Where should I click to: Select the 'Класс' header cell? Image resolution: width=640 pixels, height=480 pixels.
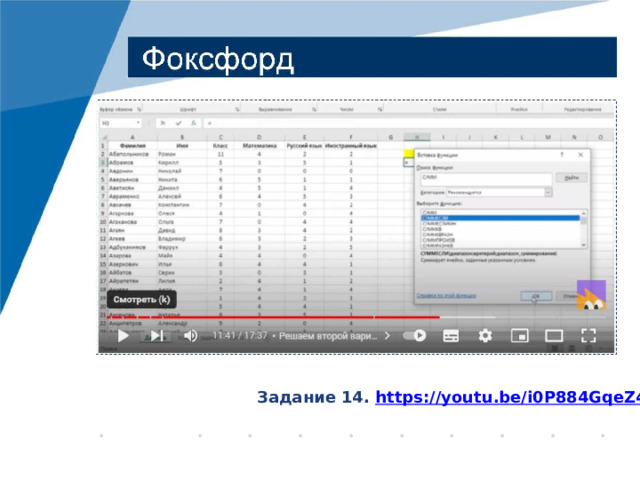pos(220,146)
